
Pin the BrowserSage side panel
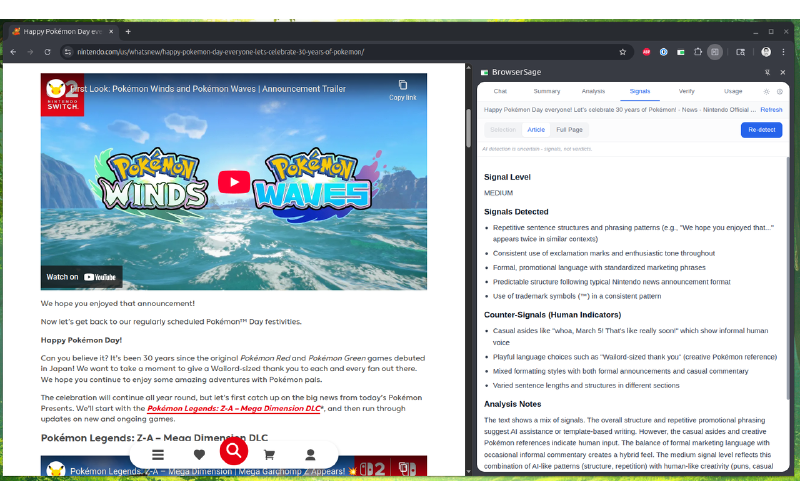(x=767, y=72)
